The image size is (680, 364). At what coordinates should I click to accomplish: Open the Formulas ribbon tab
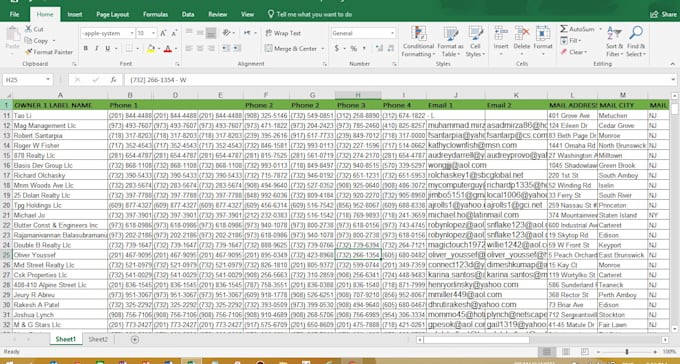click(x=155, y=14)
